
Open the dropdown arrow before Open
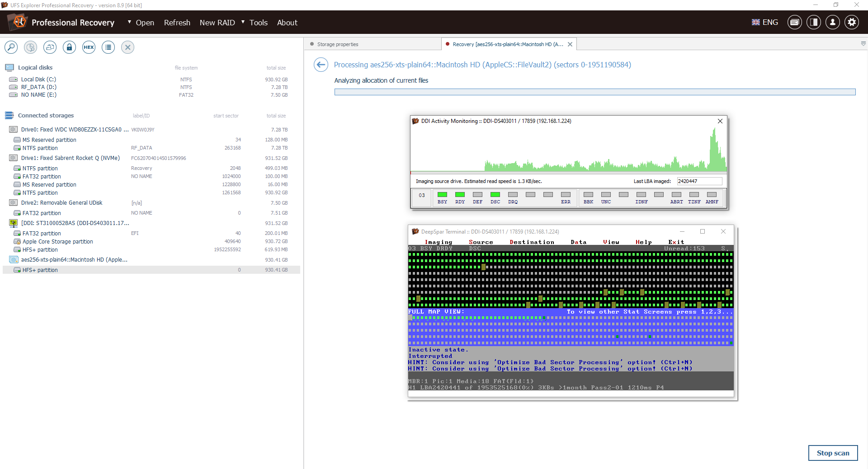click(129, 22)
